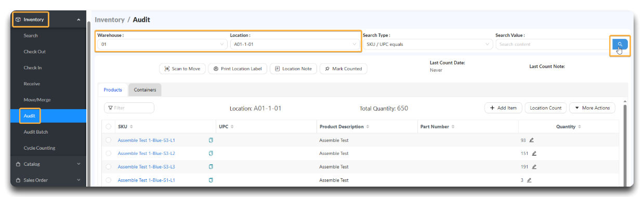
Task: Select all rows header checkbox
Action: click(x=109, y=127)
